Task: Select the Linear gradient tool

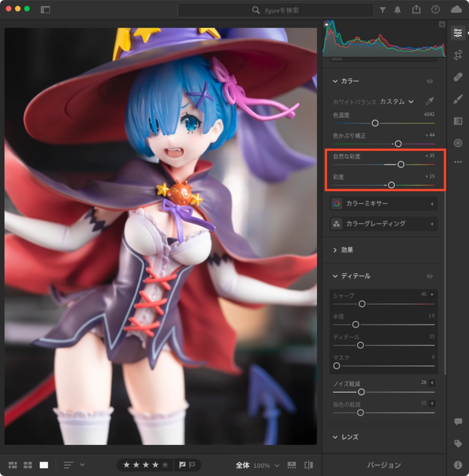Action: [x=458, y=121]
